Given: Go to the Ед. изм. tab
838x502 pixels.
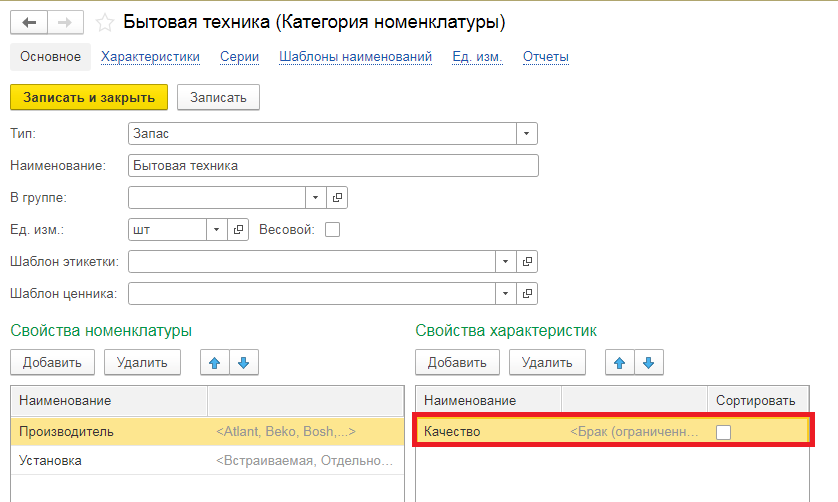Looking at the screenshot, I should (477, 57).
